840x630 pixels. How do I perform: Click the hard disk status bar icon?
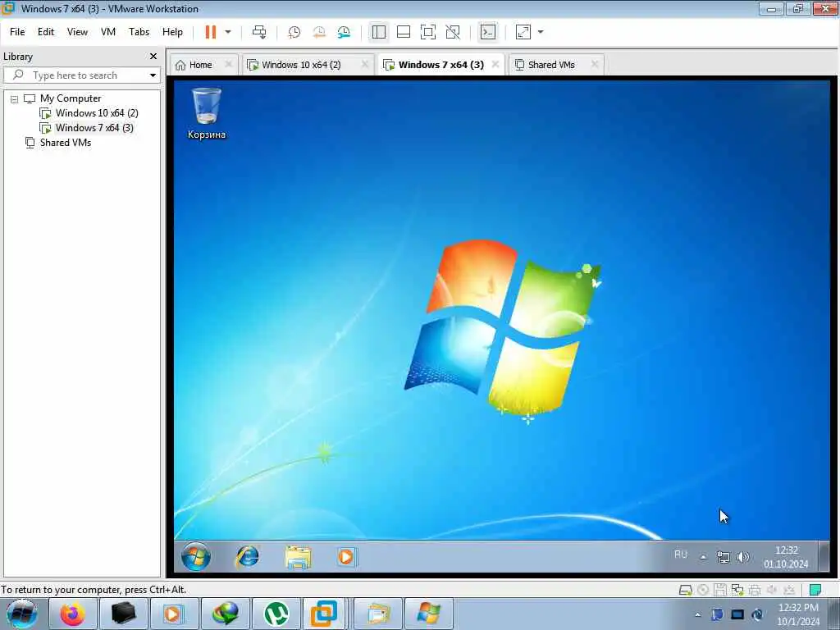[x=685, y=590]
